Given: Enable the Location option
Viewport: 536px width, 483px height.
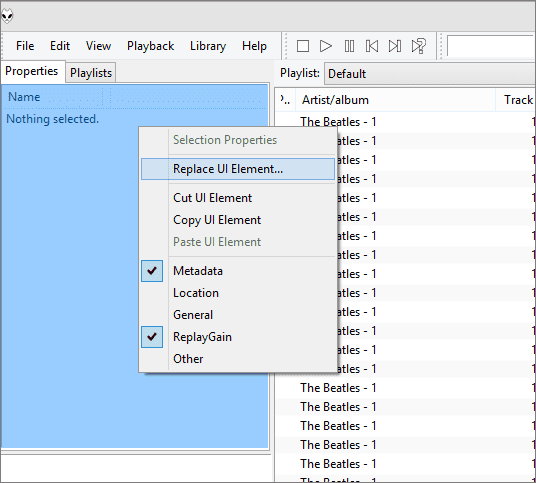Looking at the screenshot, I should coord(238,293).
